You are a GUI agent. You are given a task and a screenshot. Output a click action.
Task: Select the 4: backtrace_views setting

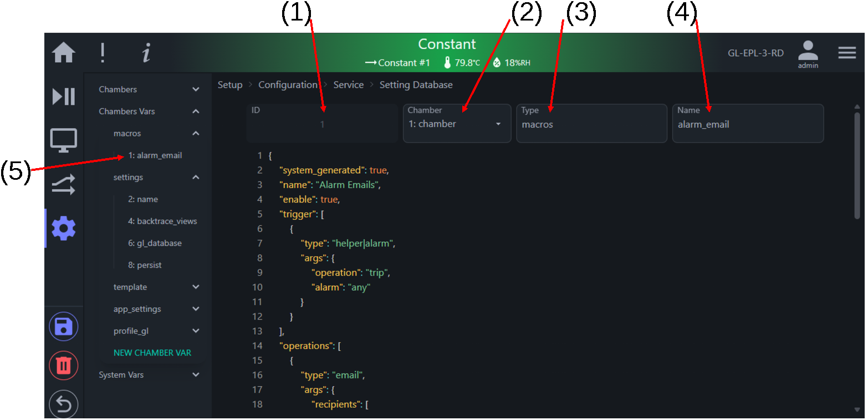(162, 221)
